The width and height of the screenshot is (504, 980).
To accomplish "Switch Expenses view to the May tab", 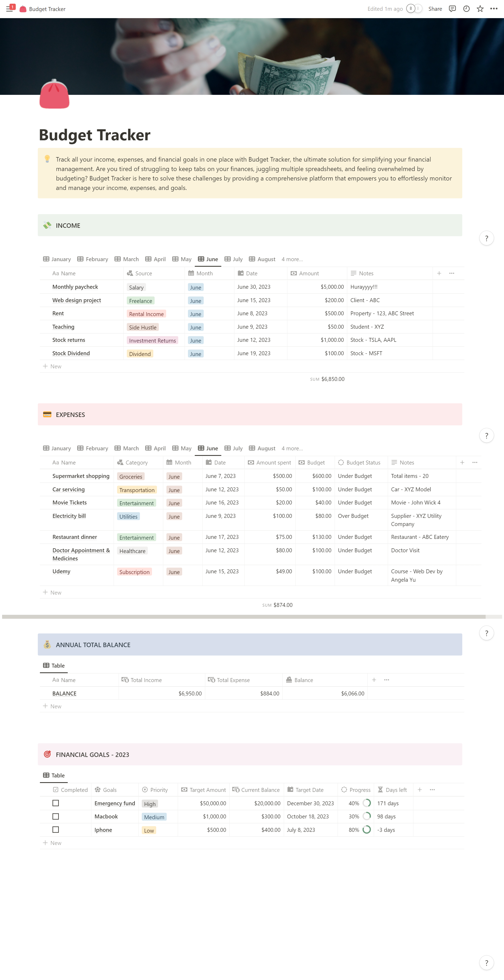I will pos(182,448).
